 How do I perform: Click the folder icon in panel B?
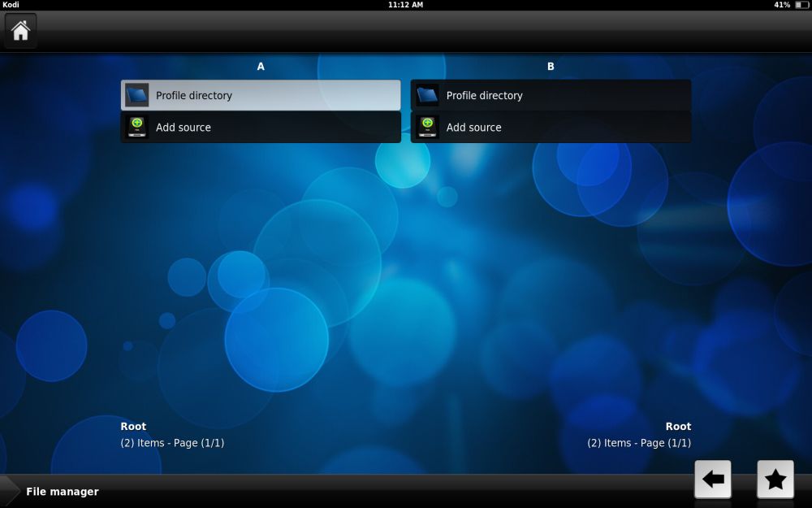pyautogui.click(x=427, y=95)
